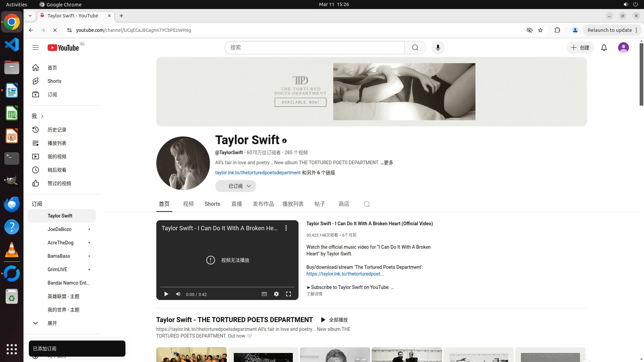Screen dimensions: 644x362
Task: Expand subscriptions list with 展开
Action: tap(52, 323)
